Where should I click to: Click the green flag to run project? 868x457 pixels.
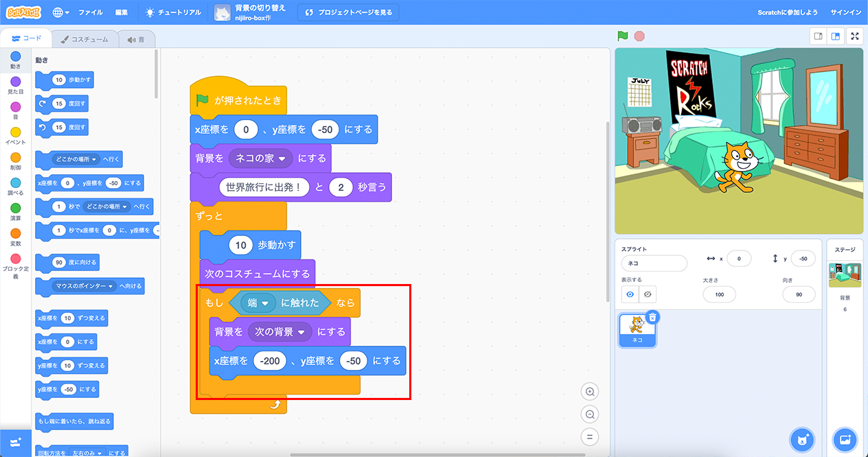pos(622,36)
